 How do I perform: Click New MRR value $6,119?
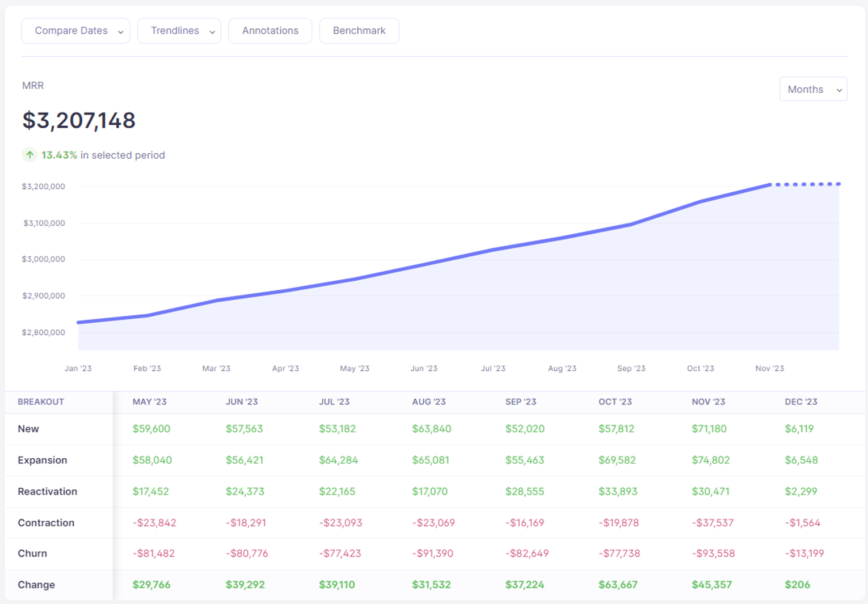point(799,429)
